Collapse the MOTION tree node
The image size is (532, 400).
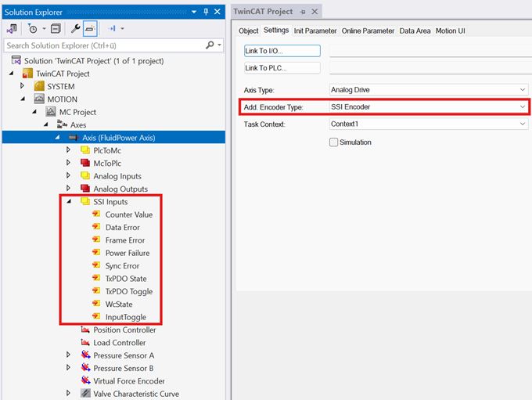23,99
